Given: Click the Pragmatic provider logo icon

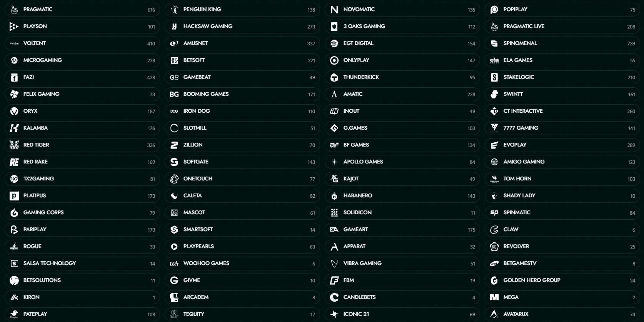Looking at the screenshot, I should pos(14,10).
